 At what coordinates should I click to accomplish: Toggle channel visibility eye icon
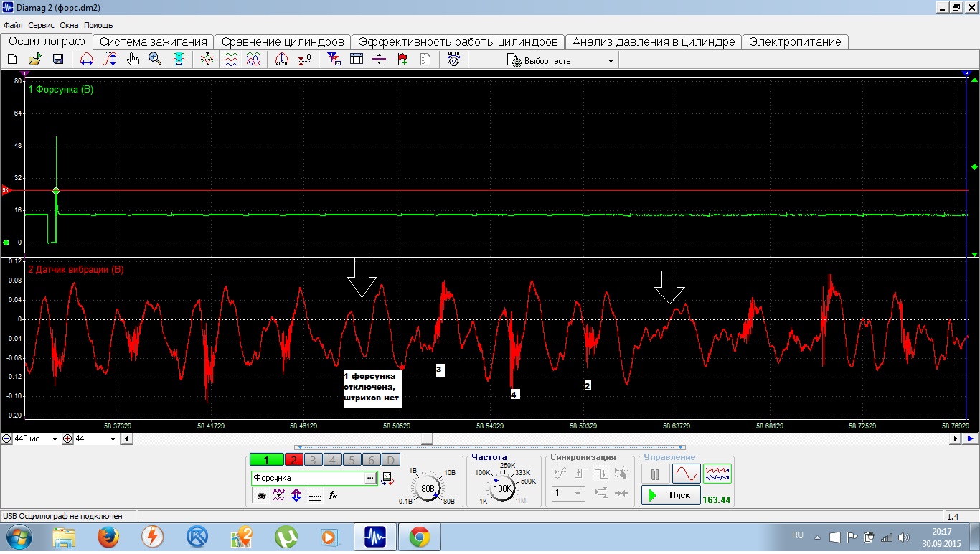pyautogui.click(x=261, y=495)
